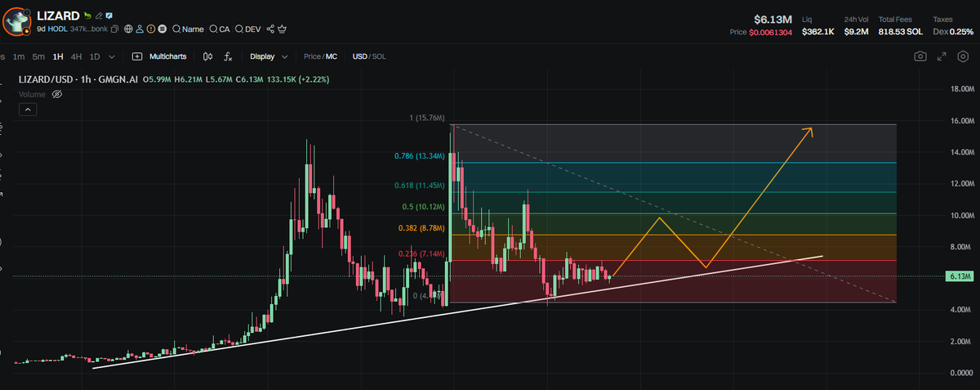
Task: Collapse the indicator legend chevron
Action: 28,108
